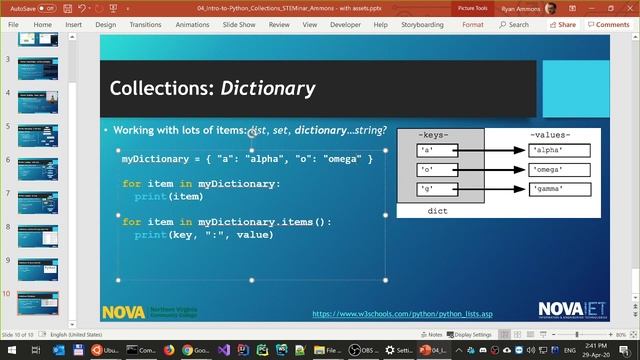Select slide 3 thumbnail
Screen dimensions: 640x360
pyautogui.click(x=38, y=69)
